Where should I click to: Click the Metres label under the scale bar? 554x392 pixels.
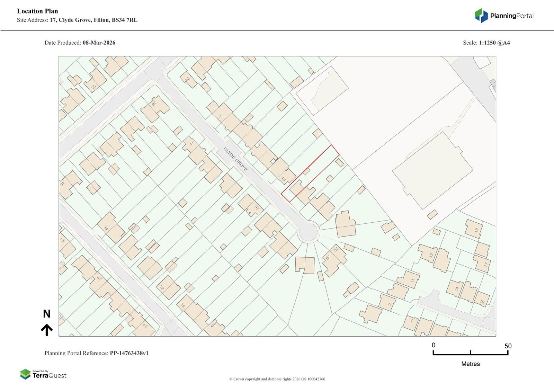[470, 364]
